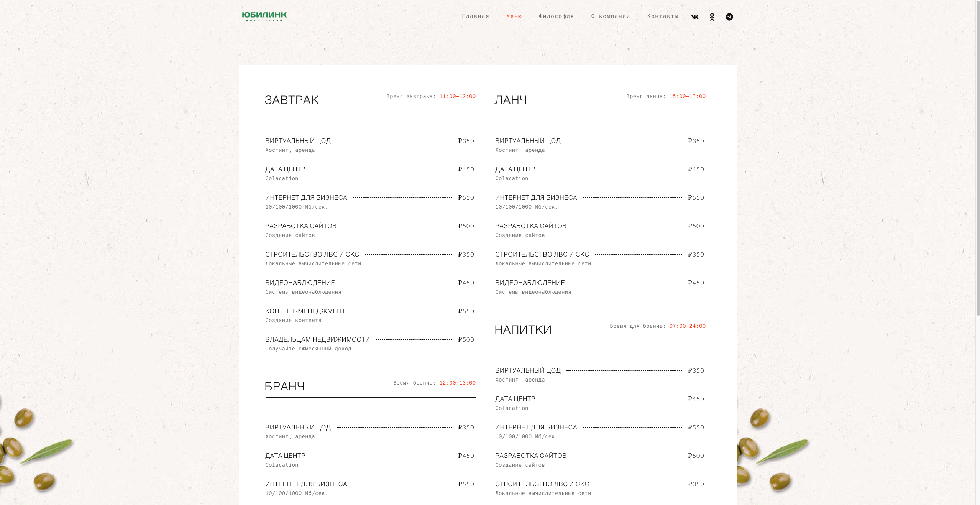Navigate to Контакты
The width and height of the screenshot is (980, 505).
tap(663, 16)
